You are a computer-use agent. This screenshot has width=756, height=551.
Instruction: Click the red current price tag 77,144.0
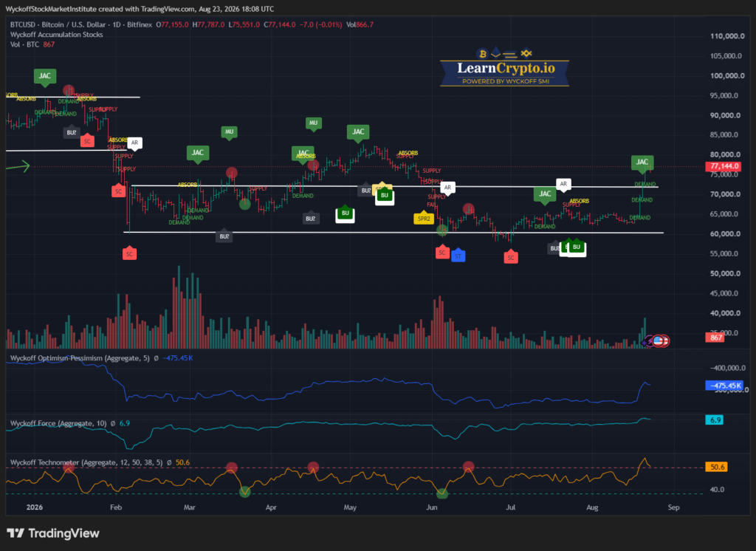[724, 166]
